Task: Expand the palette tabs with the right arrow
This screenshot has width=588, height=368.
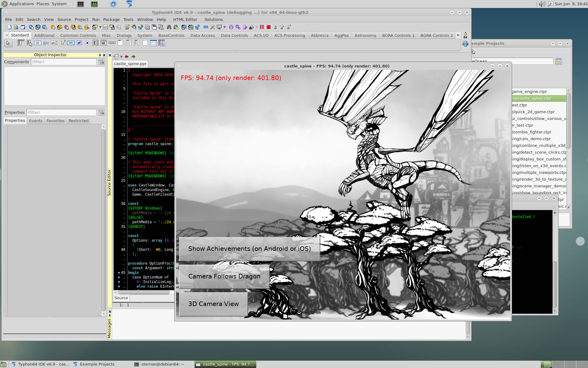Action: [x=458, y=35]
